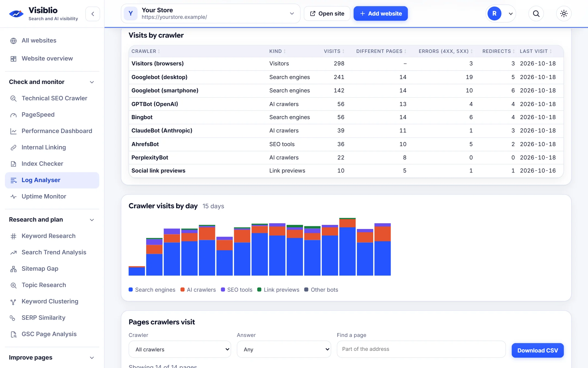Viewport: 588px width, 368px height.
Task: Click the Download CSV button
Action: click(x=538, y=350)
